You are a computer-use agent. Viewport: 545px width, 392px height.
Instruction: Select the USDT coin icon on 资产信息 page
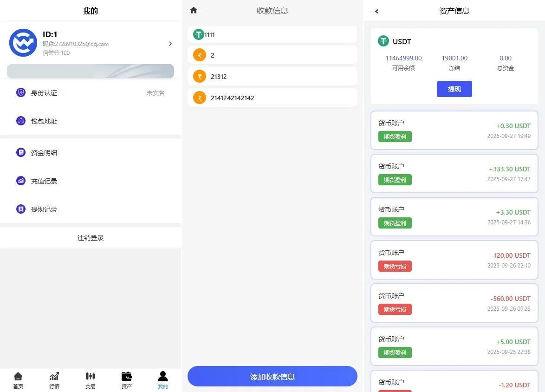(383, 41)
